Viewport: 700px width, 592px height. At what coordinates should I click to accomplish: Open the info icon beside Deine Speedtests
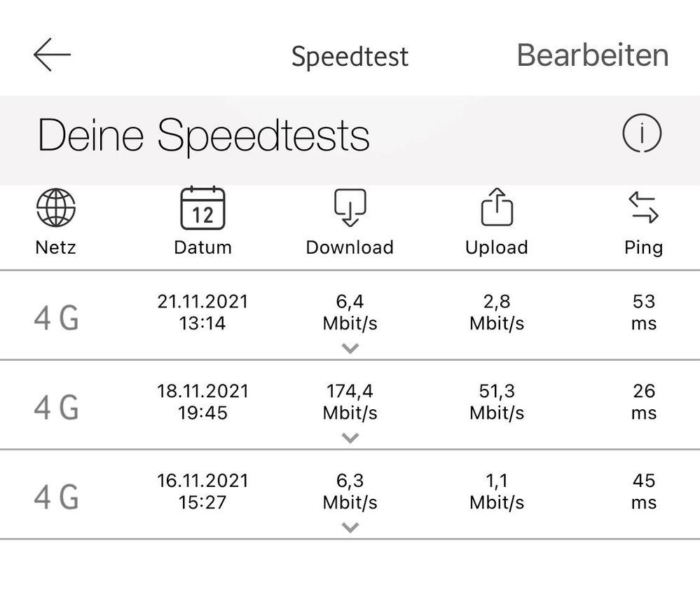coord(642,133)
